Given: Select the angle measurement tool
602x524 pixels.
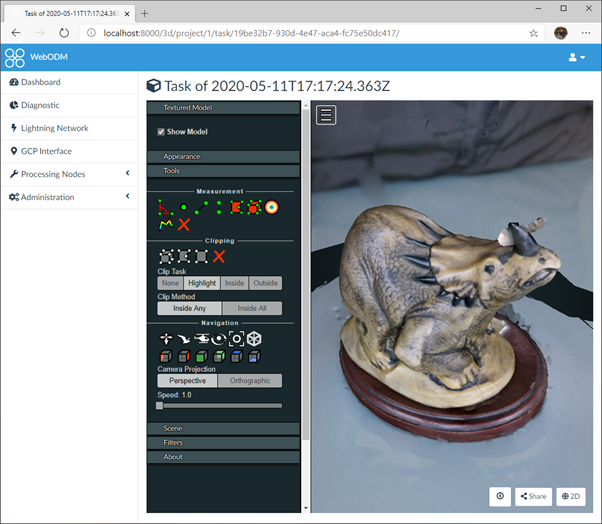Looking at the screenshot, I should coord(165,208).
